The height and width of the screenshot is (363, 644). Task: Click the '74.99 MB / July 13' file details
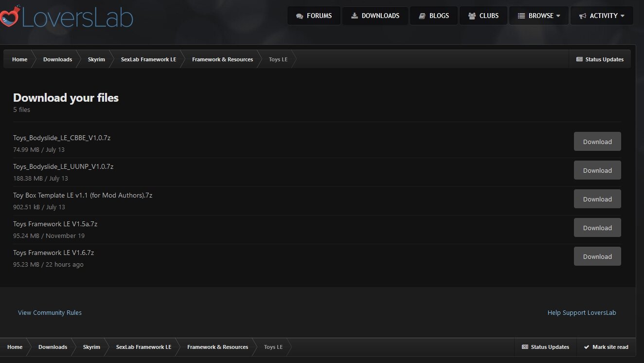[39, 150]
